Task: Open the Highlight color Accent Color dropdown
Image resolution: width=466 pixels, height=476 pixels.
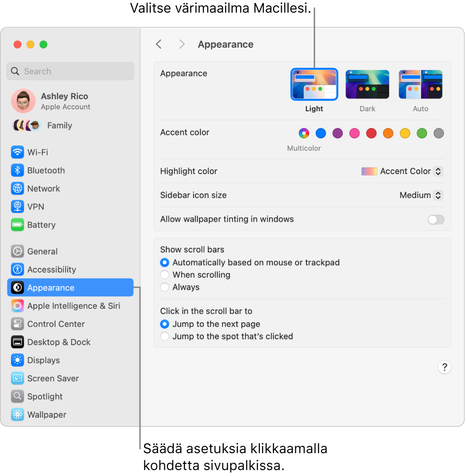Action: [402, 172]
